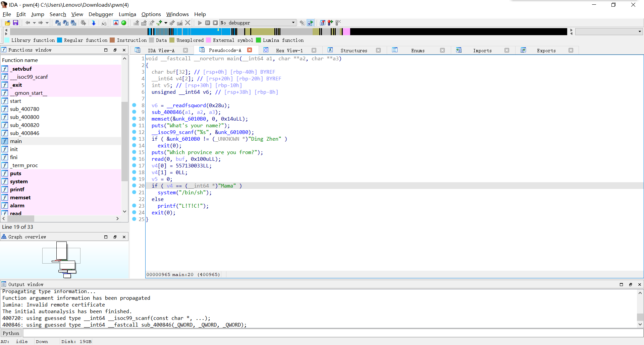Open the Lumina menu
Screen dimensions: 644x345
click(x=127, y=14)
